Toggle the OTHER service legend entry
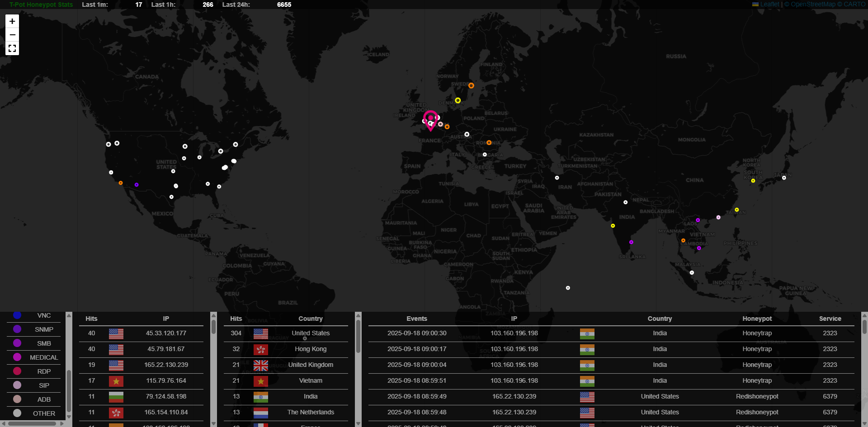Image resolution: width=868 pixels, height=427 pixels. pyautogui.click(x=44, y=413)
